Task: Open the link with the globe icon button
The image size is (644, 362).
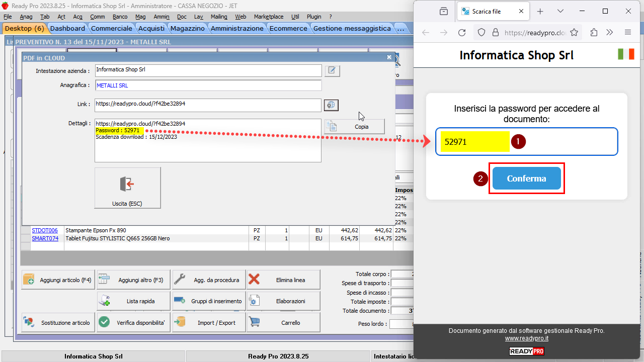Action: [x=331, y=105]
